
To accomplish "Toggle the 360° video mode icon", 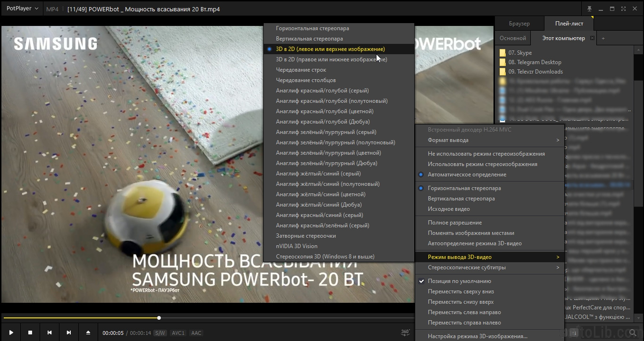I will coord(405,332).
